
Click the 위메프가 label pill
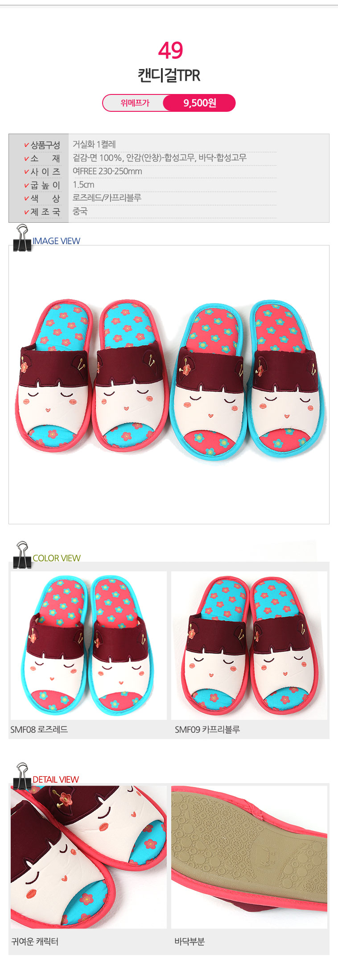point(135,103)
